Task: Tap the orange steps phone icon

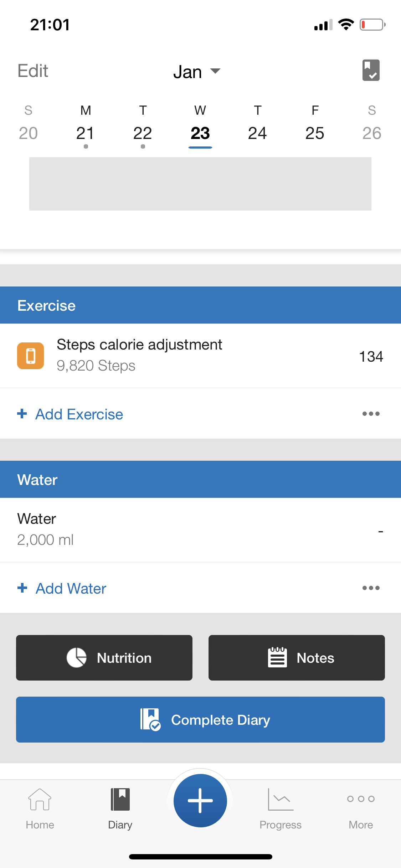Action: (31, 356)
